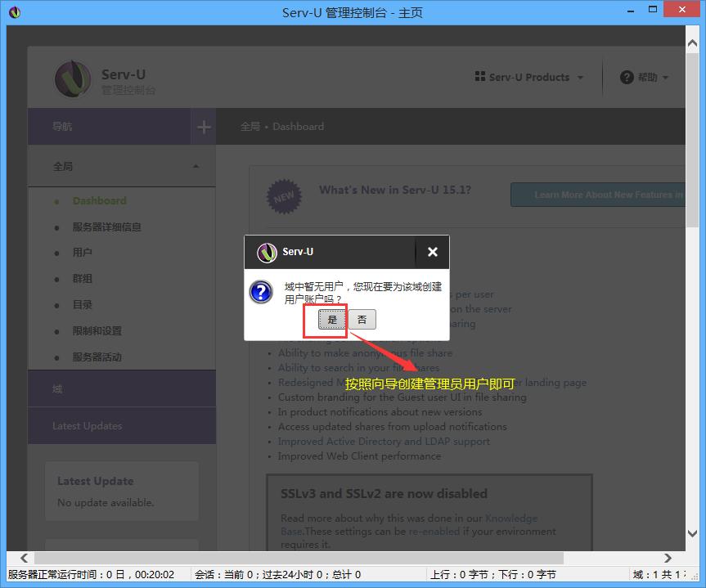
Task: Close the Serv-U dialog with X
Action: (x=432, y=252)
